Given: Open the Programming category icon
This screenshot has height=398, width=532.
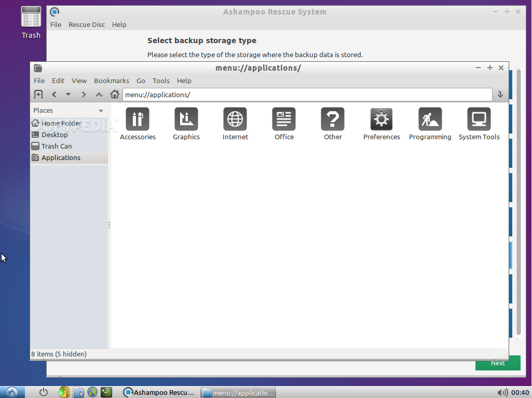Looking at the screenshot, I should tap(430, 119).
